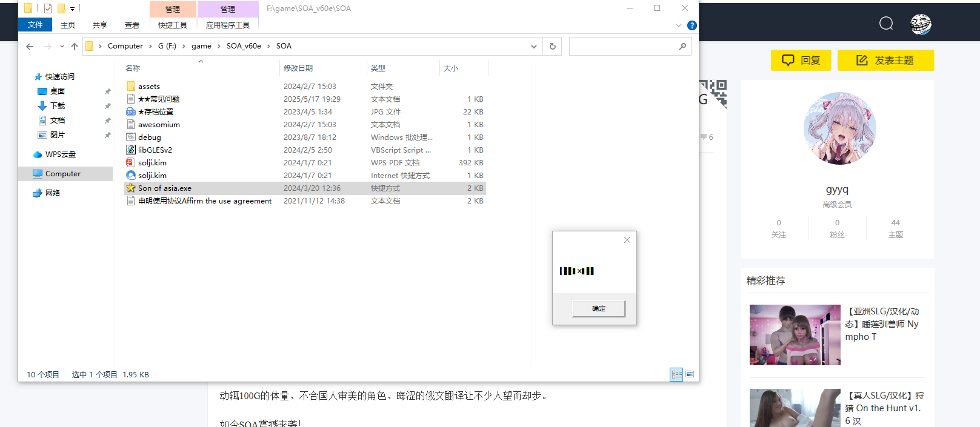Select the ★存档位置 JPG file icon

131,112
